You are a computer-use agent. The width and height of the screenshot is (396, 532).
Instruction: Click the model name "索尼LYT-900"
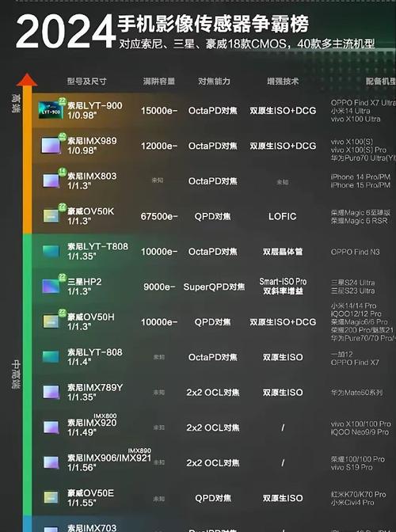pyautogui.click(x=95, y=105)
